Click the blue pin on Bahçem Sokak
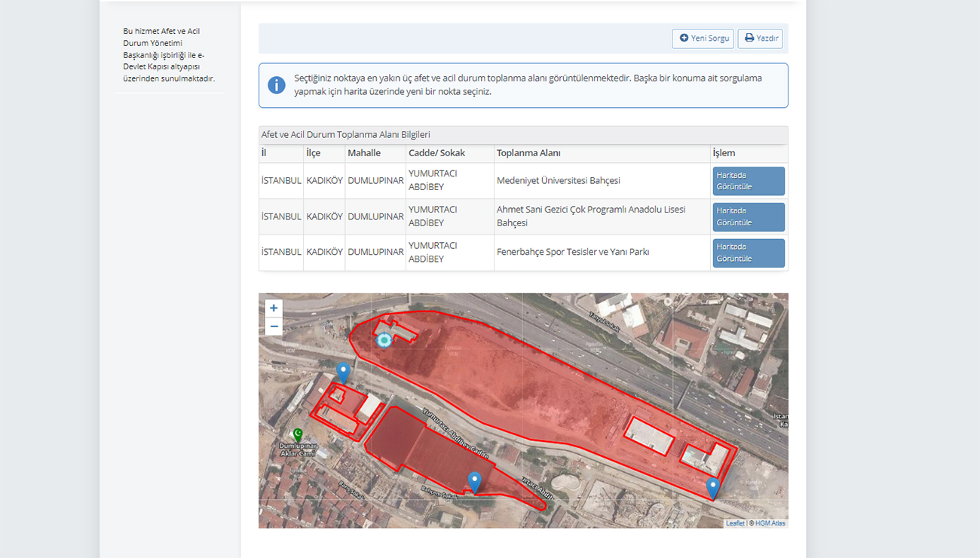 [474, 482]
